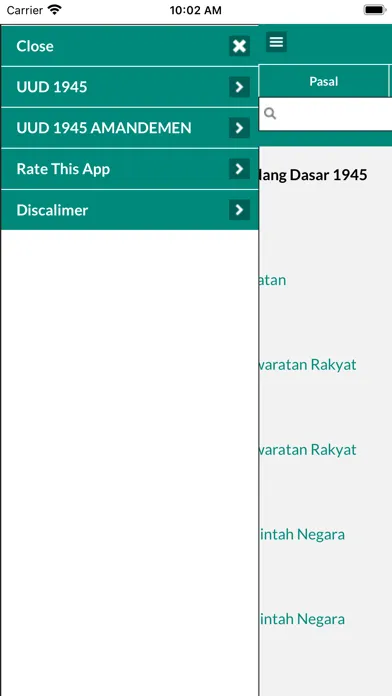Tap the Rate This App chevron arrow
The image size is (392, 696).
coord(239,169)
